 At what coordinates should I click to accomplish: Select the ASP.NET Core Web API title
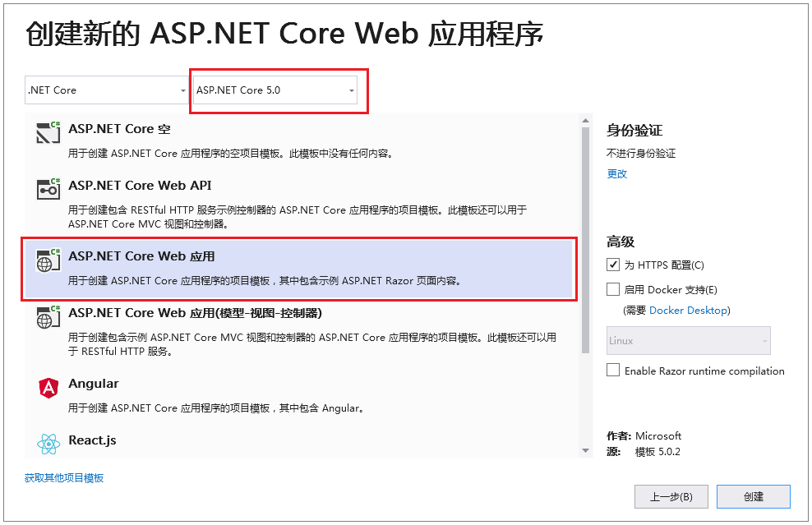[140, 186]
